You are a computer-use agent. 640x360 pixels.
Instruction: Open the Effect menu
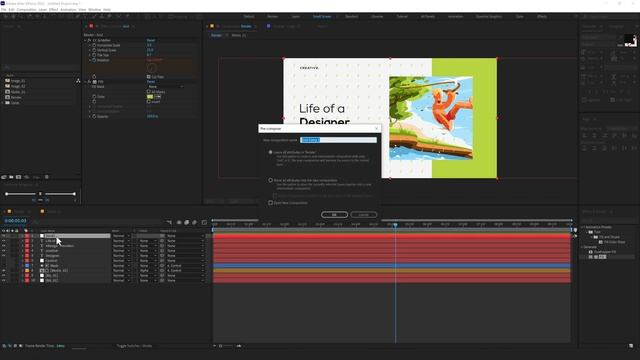53,9
